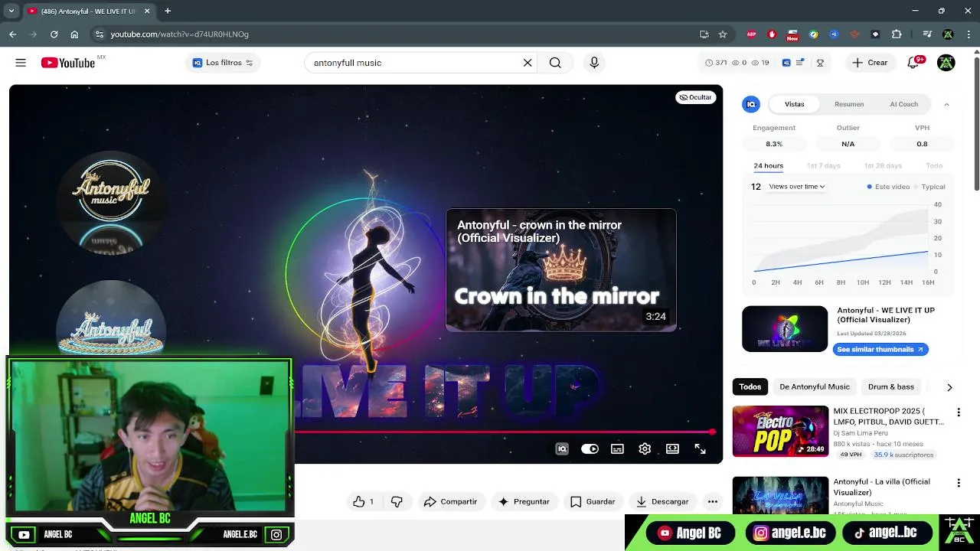Screen dimensions: 980x551
Task: Click the blue vidIQ logo in header bar
Action: point(786,63)
